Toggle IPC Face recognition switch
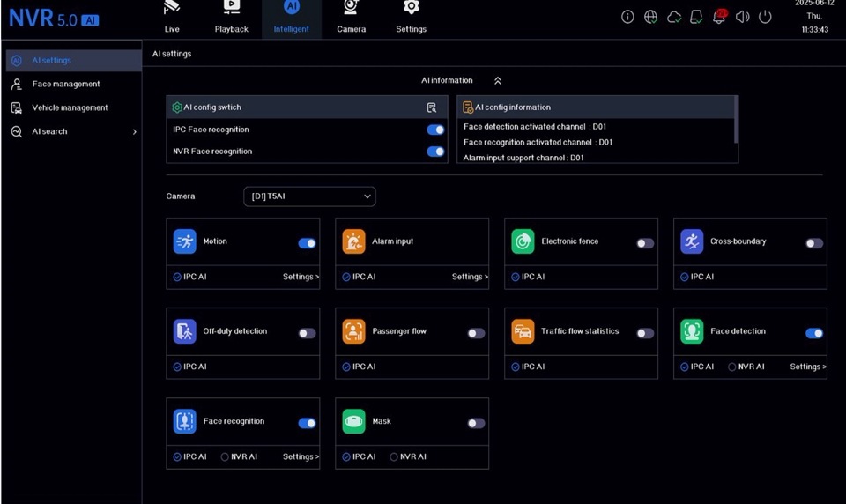Viewport: 846px width, 504px height. pyautogui.click(x=435, y=130)
